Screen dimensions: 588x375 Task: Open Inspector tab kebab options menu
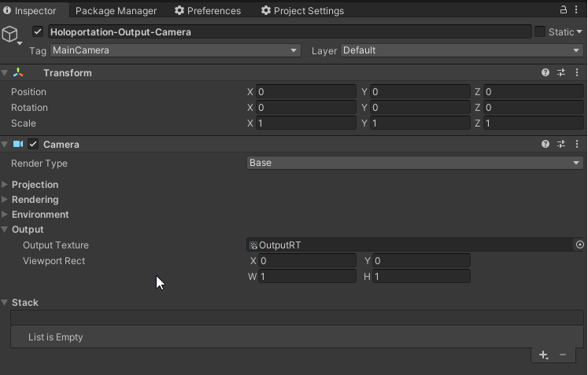[576, 9]
